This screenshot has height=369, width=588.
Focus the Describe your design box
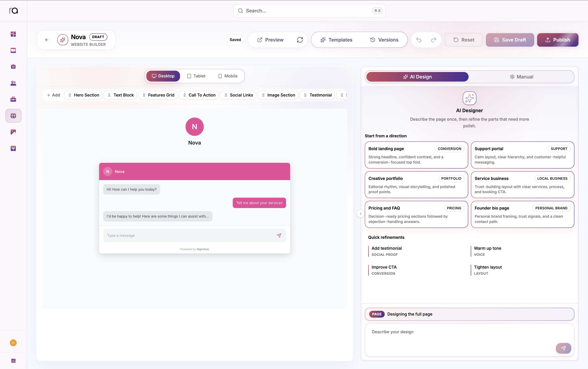469,340
